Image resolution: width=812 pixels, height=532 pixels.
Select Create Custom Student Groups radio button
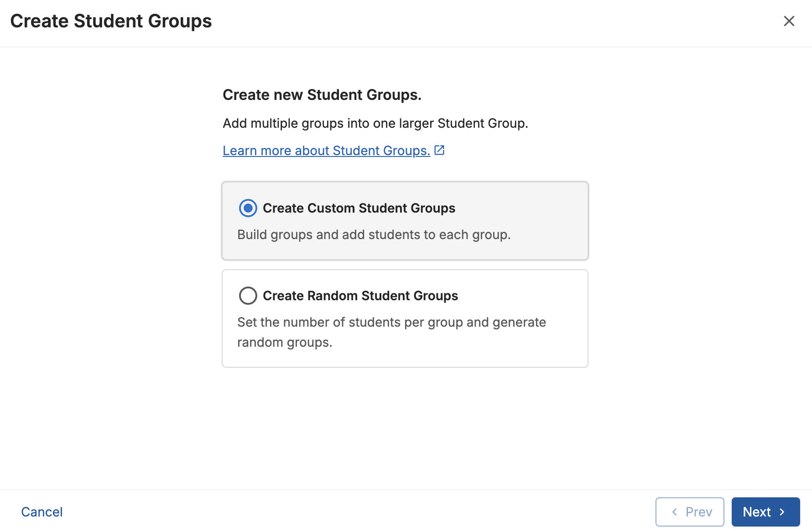pos(248,208)
